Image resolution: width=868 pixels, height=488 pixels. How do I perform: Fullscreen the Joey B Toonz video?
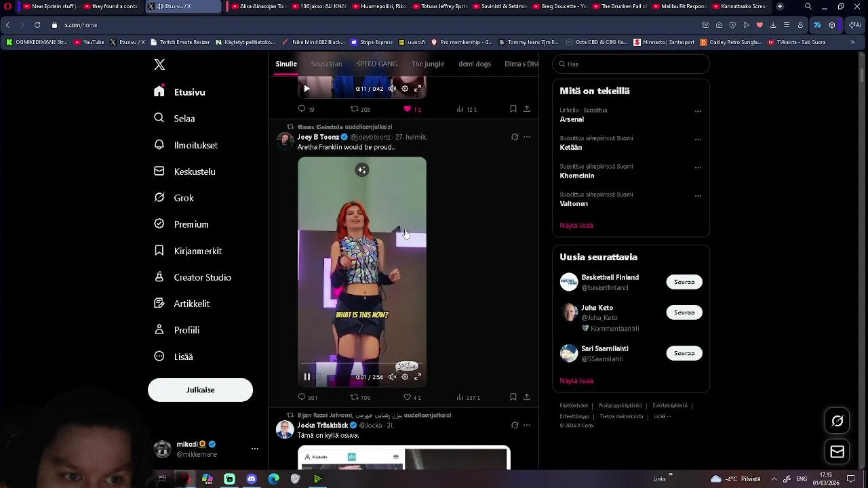(418, 377)
